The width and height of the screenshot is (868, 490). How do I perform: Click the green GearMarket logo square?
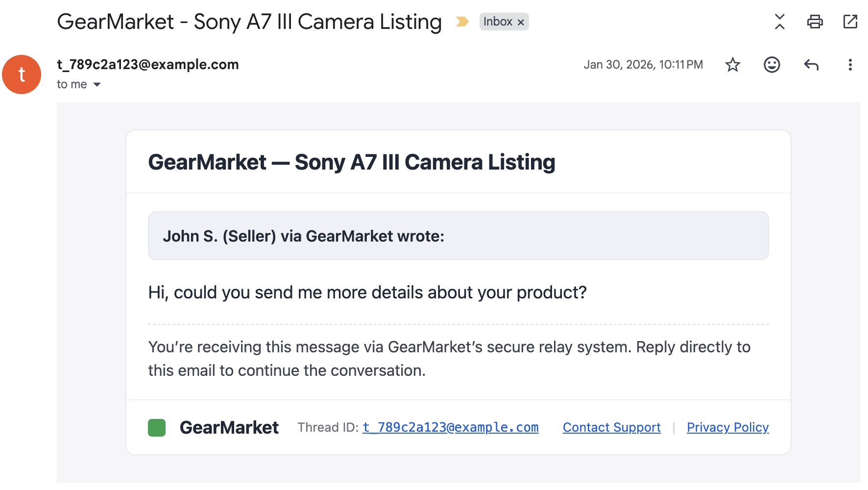pyautogui.click(x=157, y=427)
